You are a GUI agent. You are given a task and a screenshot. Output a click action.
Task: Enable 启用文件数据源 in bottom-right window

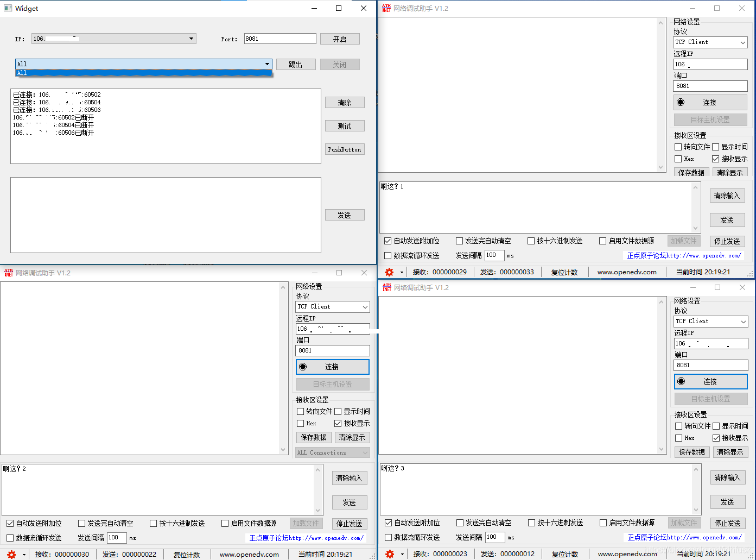click(603, 523)
